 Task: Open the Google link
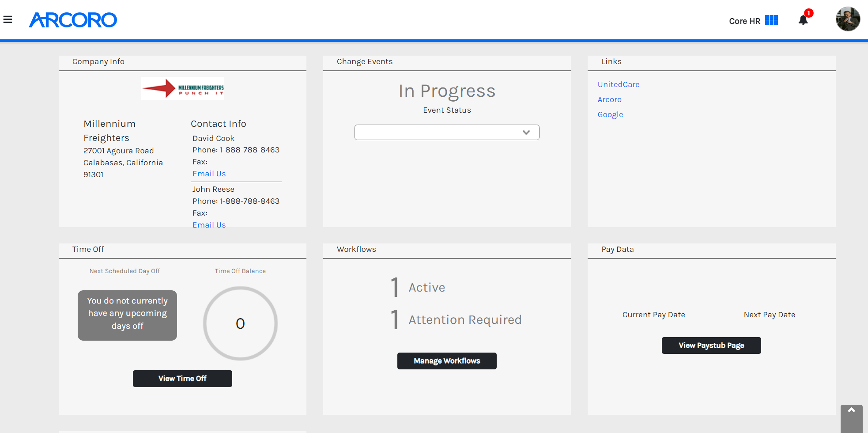(x=610, y=114)
